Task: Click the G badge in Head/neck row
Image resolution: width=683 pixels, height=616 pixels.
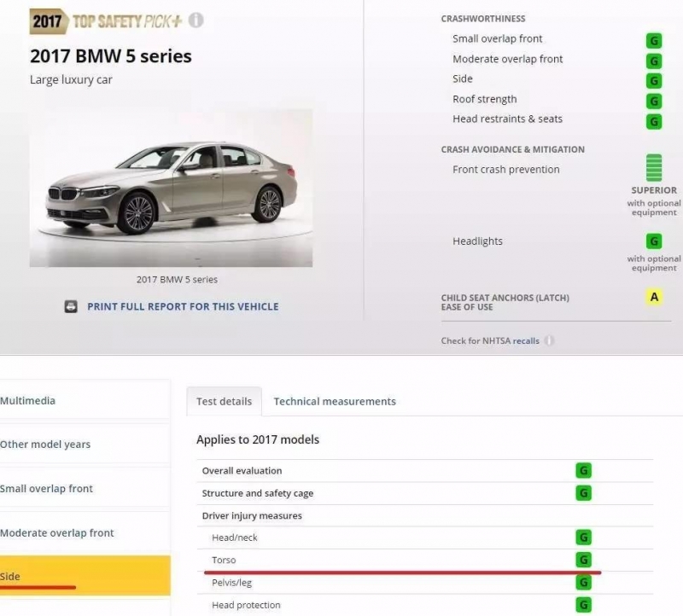Action: (x=583, y=538)
